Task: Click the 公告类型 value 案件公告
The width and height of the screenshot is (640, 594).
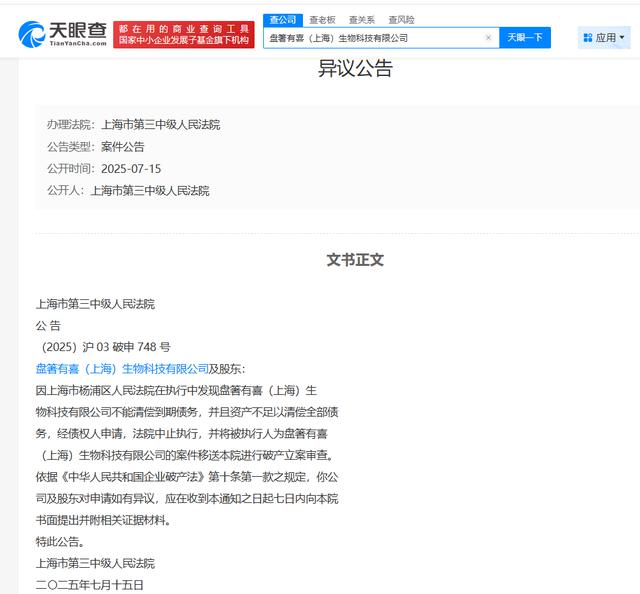Action: 123,147
